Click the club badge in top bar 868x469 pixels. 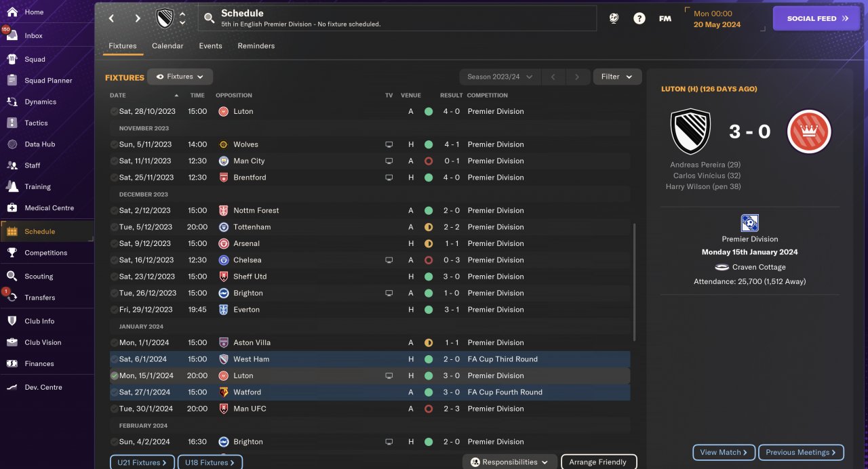pos(165,18)
